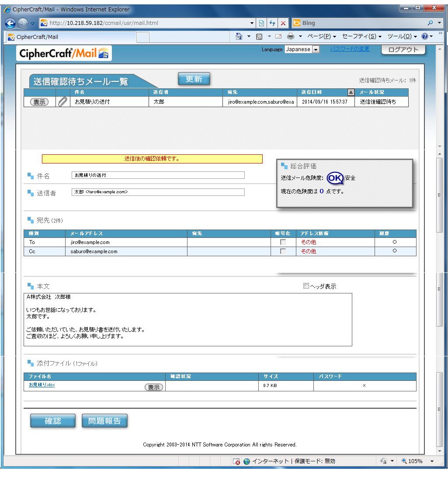The height and width of the screenshot is (481, 448).
Task: Click the 件名 subject text field
Action: pos(158,175)
